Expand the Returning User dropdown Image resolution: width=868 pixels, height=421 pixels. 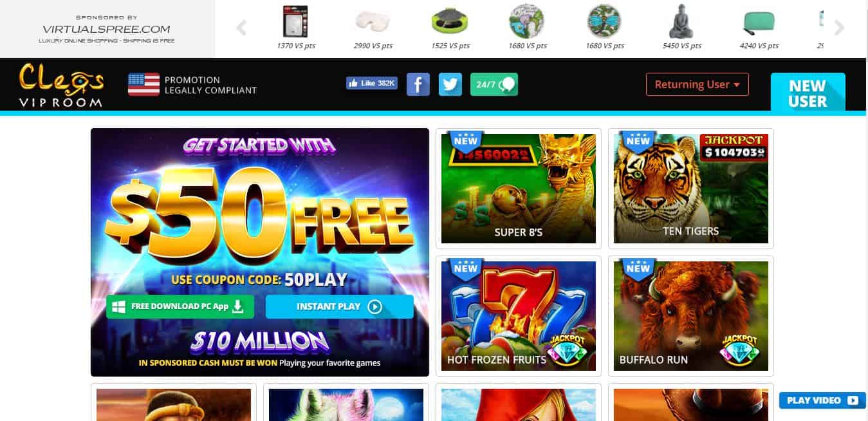coord(697,84)
